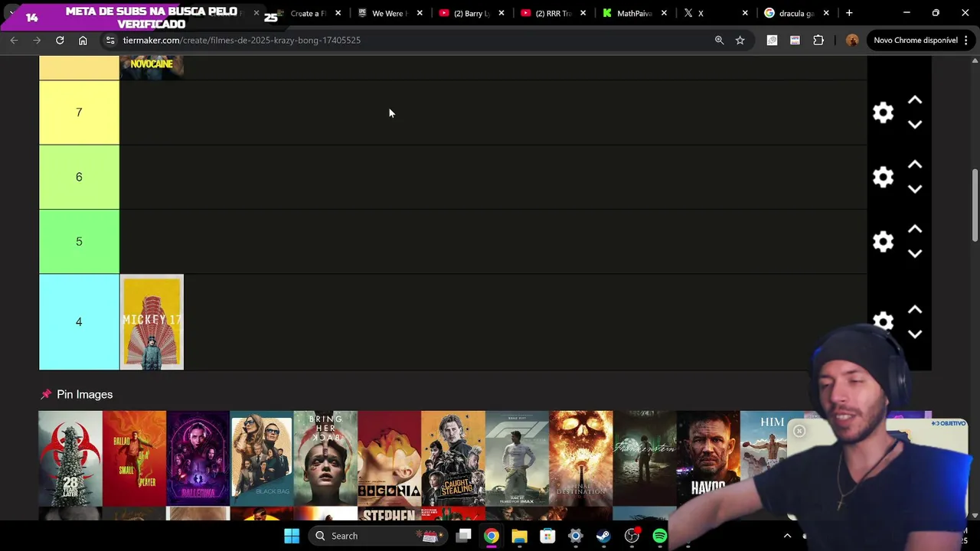The image size is (980, 551).
Task: Open the Chrome three-dot menu
Action: tap(966, 40)
